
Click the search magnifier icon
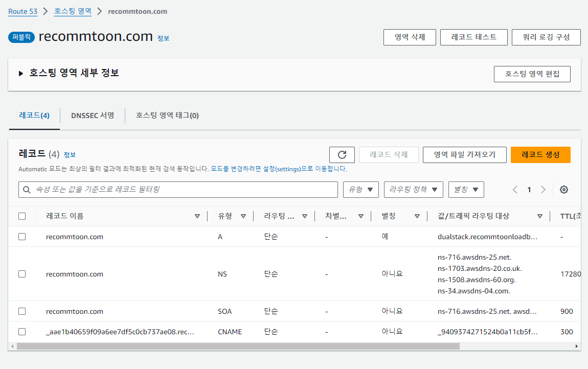coord(27,190)
